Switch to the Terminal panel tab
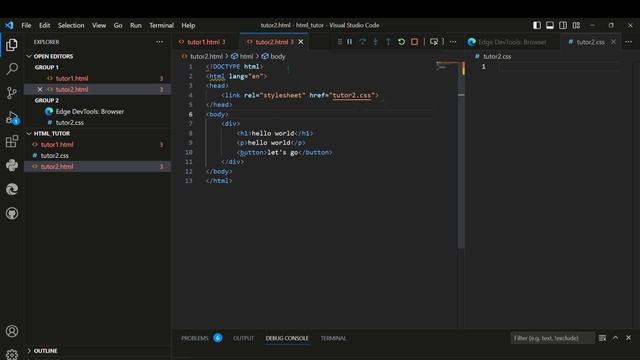640x360 pixels. tap(333, 338)
